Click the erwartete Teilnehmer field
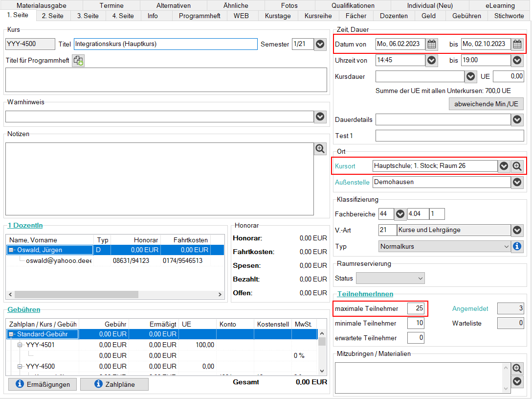This screenshot has height=399, width=532. pos(416,337)
